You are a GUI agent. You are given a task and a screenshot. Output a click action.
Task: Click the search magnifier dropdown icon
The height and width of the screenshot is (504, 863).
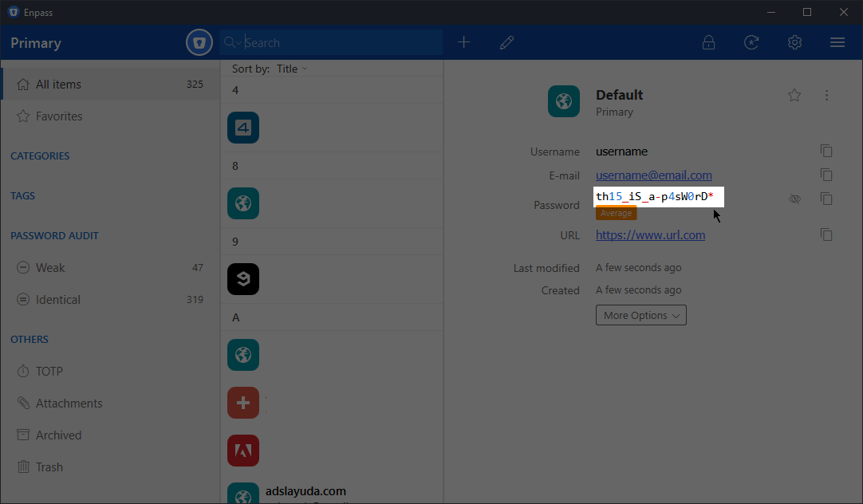[232, 42]
